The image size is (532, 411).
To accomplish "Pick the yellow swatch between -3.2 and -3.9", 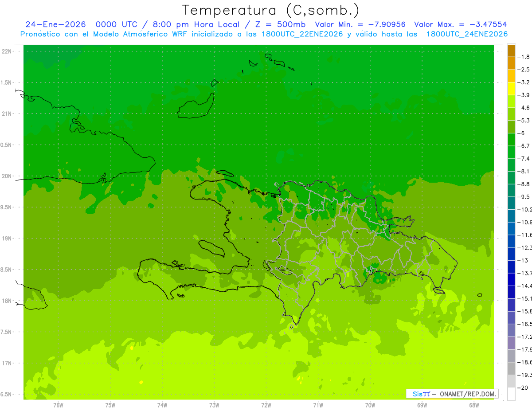I will click(511, 89).
